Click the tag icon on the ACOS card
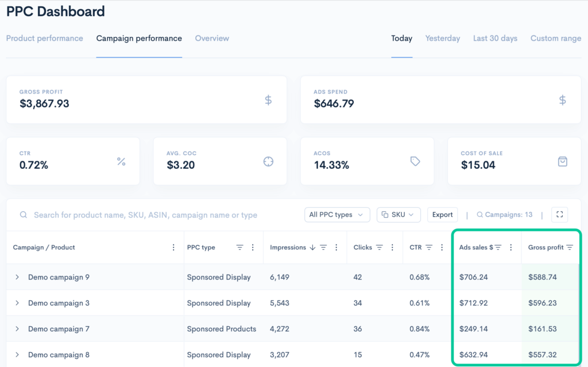This screenshot has height=367, width=588. 415,161
